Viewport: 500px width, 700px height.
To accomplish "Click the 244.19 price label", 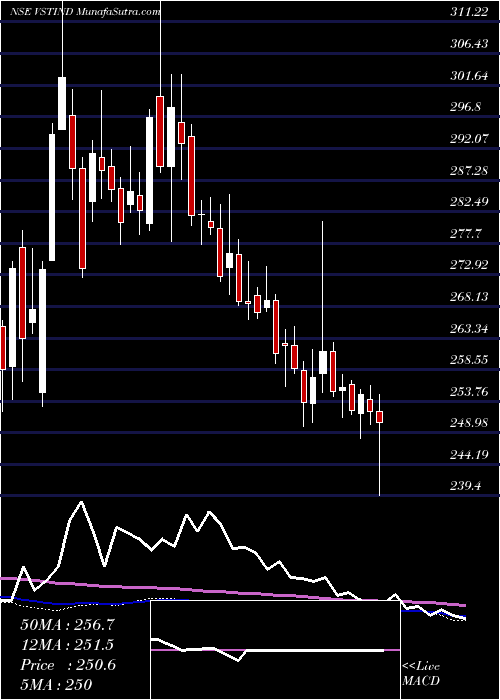I will [x=469, y=455].
